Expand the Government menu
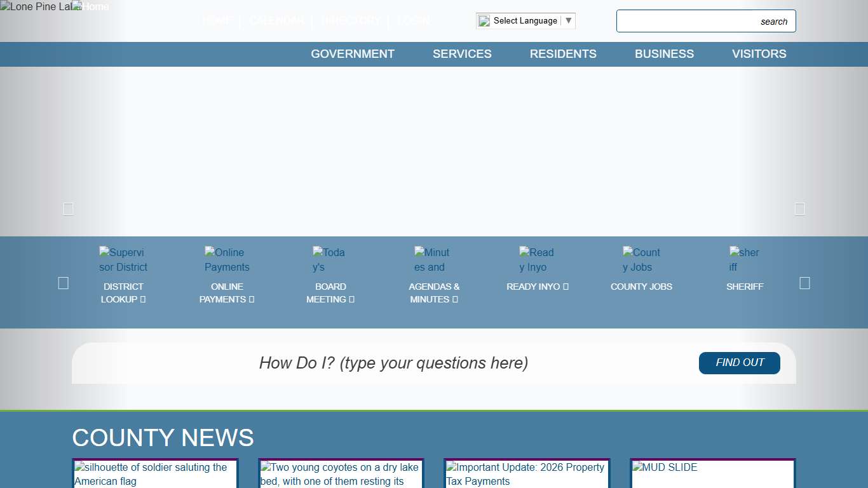This screenshot has height=488, width=868. pyautogui.click(x=353, y=54)
